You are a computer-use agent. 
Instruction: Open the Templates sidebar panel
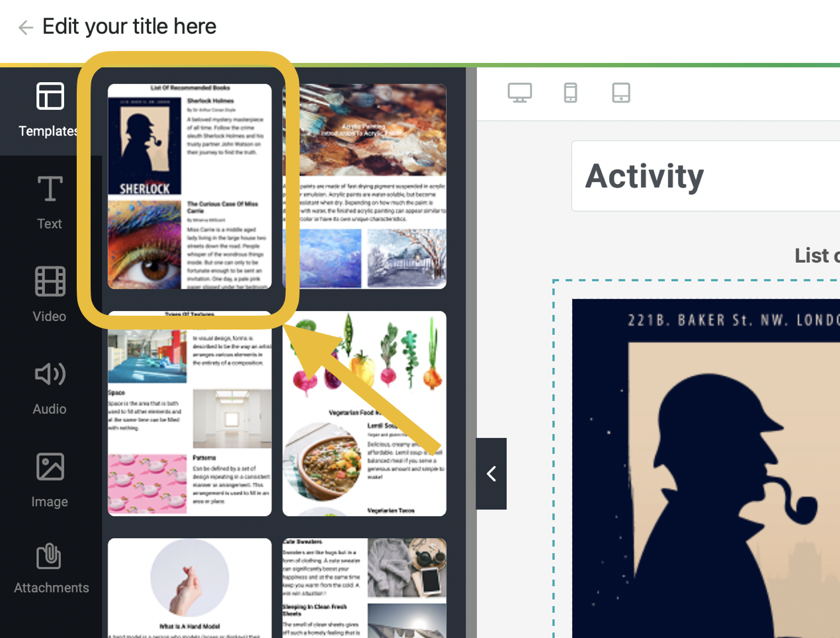point(49,110)
